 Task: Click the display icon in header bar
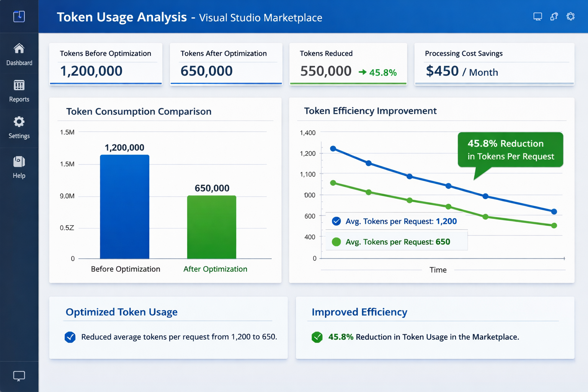pyautogui.click(x=537, y=17)
